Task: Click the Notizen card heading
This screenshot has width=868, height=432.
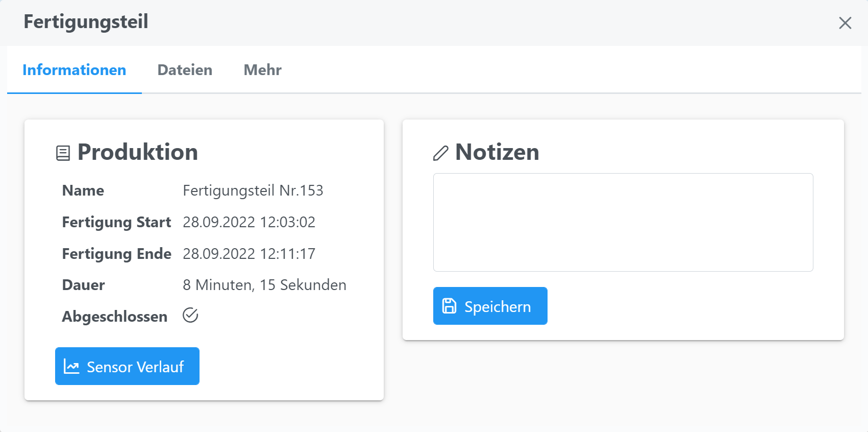Action: [497, 152]
